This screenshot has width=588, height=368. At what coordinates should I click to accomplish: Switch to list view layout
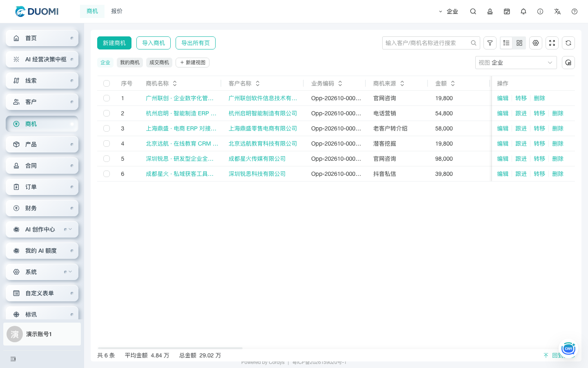pyautogui.click(x=506, y=43)
